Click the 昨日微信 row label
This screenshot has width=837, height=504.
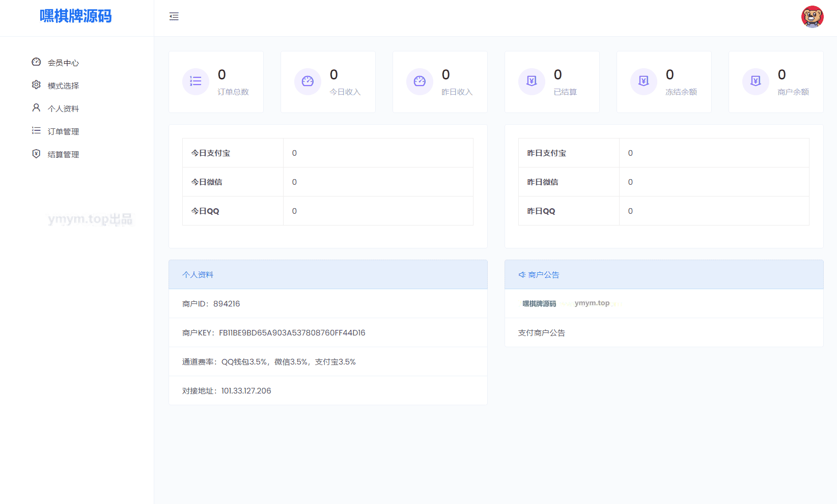point(543,182)
